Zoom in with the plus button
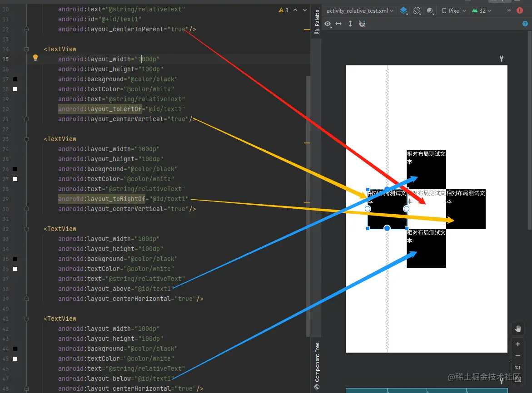Image resolution: width=532 pixels, height=393 pixels. (518, 344)
